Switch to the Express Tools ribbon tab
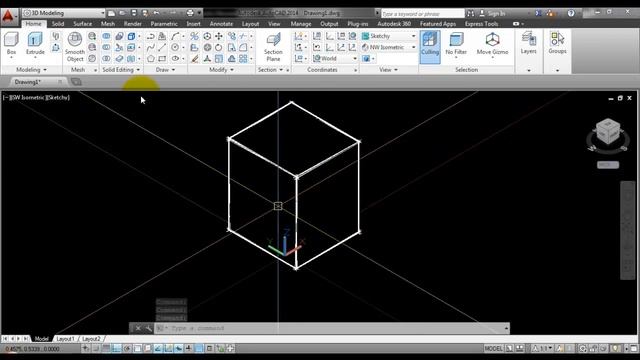Image resolution: width=640 pixels, height=360 pixels. 482,24
